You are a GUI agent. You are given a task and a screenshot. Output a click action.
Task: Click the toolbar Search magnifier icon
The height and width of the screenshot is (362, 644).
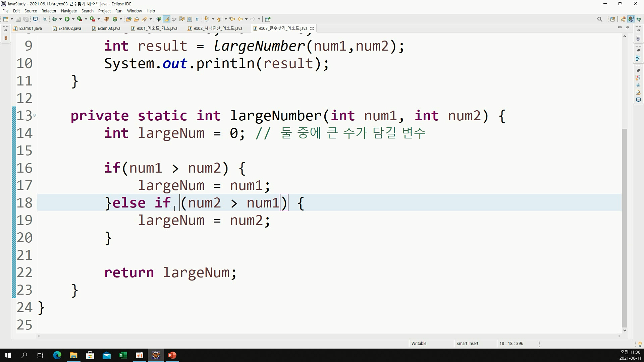point(600,19)
